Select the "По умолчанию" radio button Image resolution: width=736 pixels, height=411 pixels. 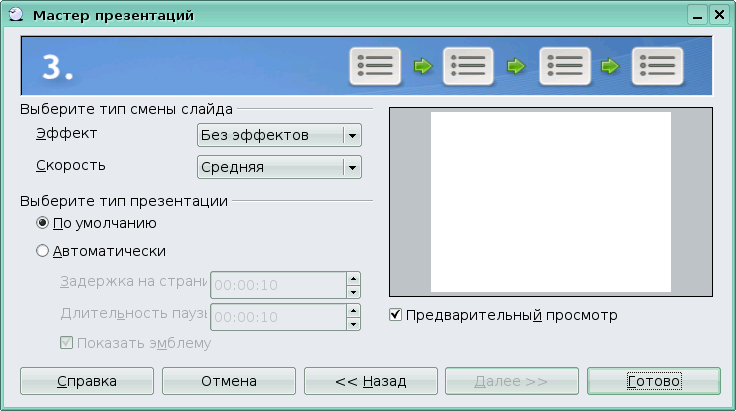[43, 223]
